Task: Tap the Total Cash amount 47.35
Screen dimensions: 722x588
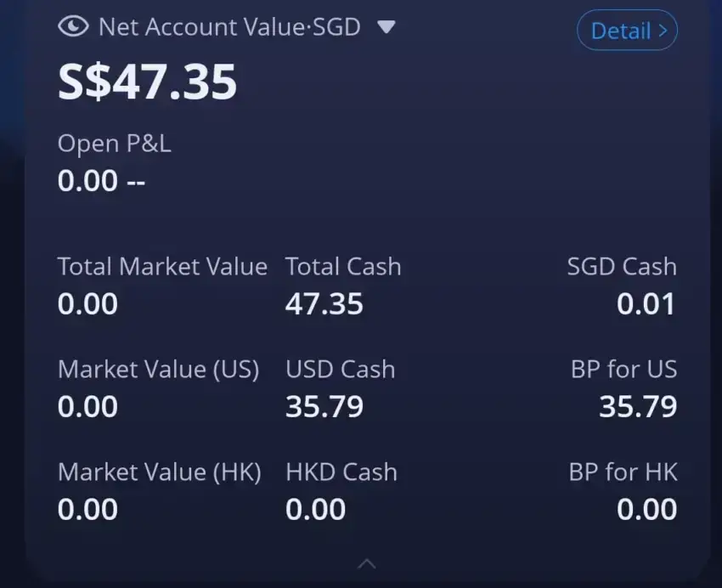Action: tap(324, 304)
